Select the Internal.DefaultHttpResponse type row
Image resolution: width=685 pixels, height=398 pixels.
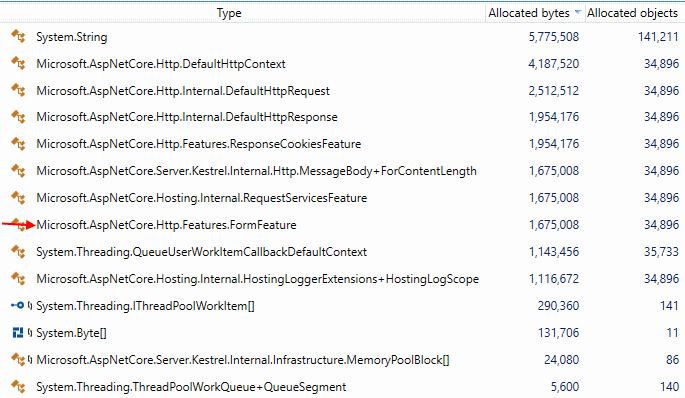[342, 117]
